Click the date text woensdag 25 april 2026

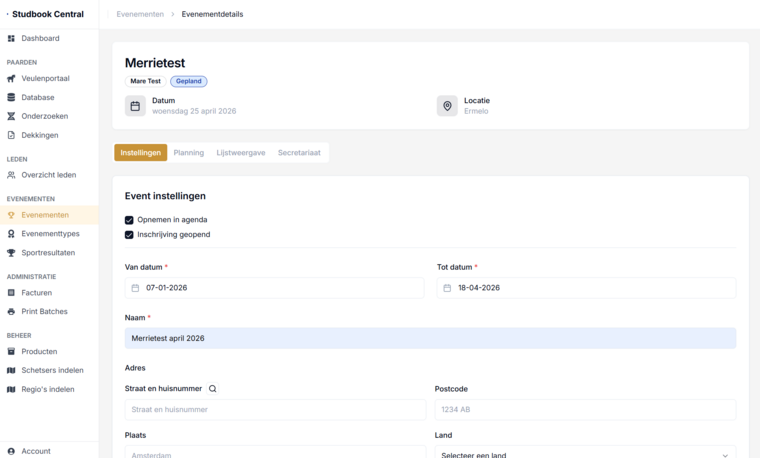[x=194, y=111]
